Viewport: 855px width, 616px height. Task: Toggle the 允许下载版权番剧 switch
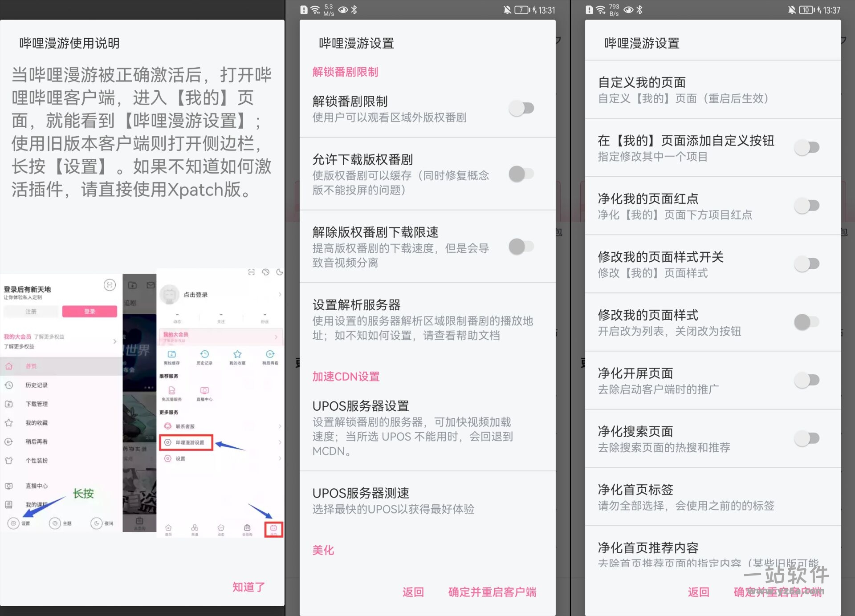click(521, 174)
